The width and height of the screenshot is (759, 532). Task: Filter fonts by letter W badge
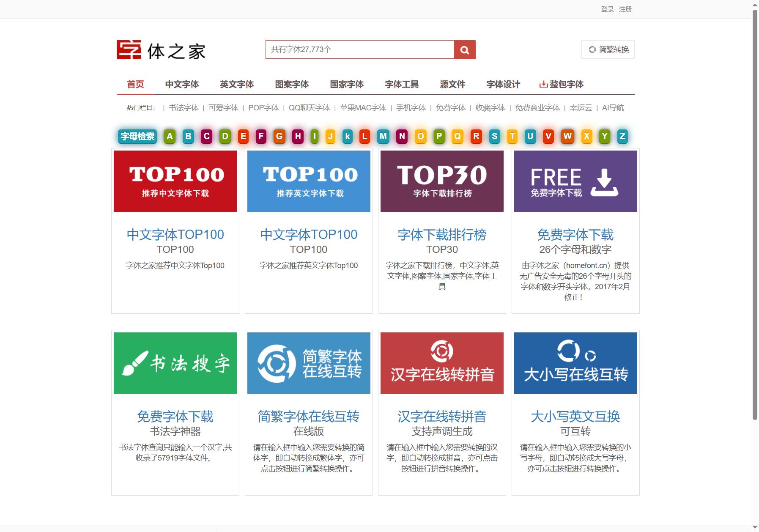click(x=567, y=136)
